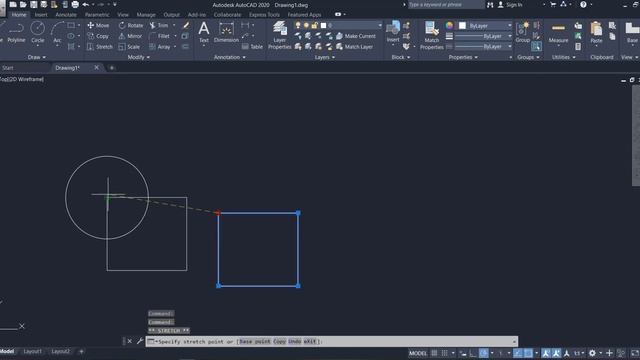
Task: Click the Plot printer icon
Action: [x=75, y=4]
